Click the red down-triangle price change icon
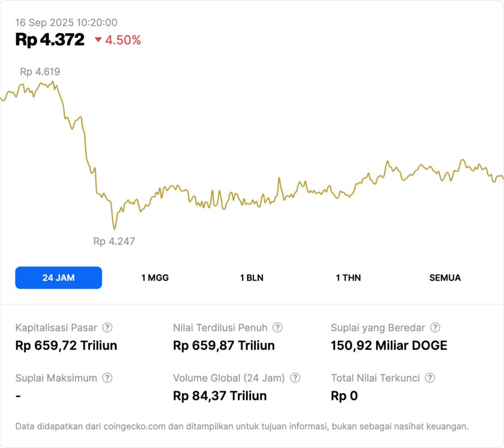 tap(98, 40)
